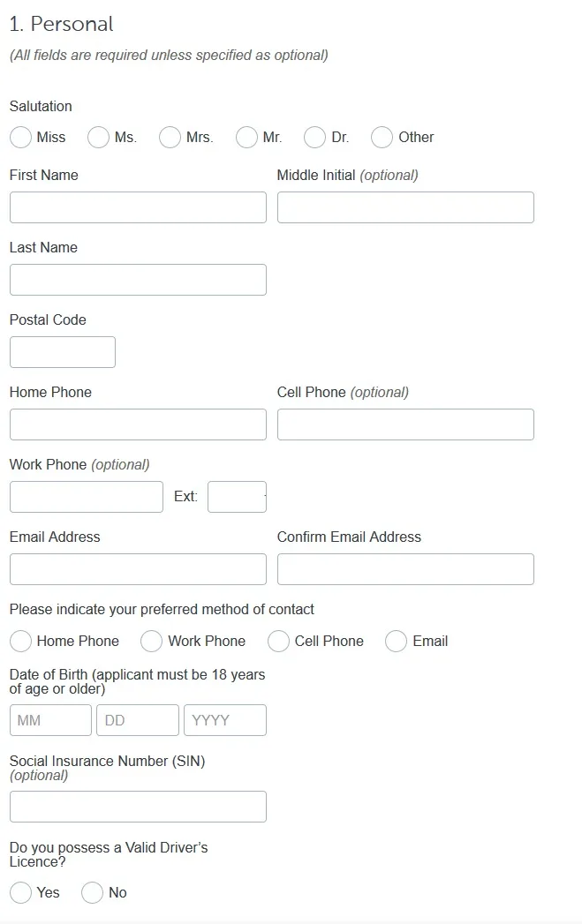Set Email as preferred contact method

pyautogui.click(x=396, y=642)
